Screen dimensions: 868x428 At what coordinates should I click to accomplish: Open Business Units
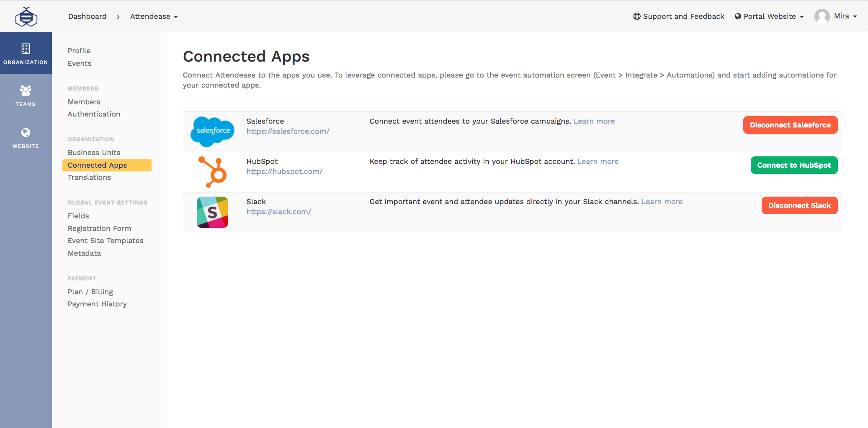tap(94, 153)
